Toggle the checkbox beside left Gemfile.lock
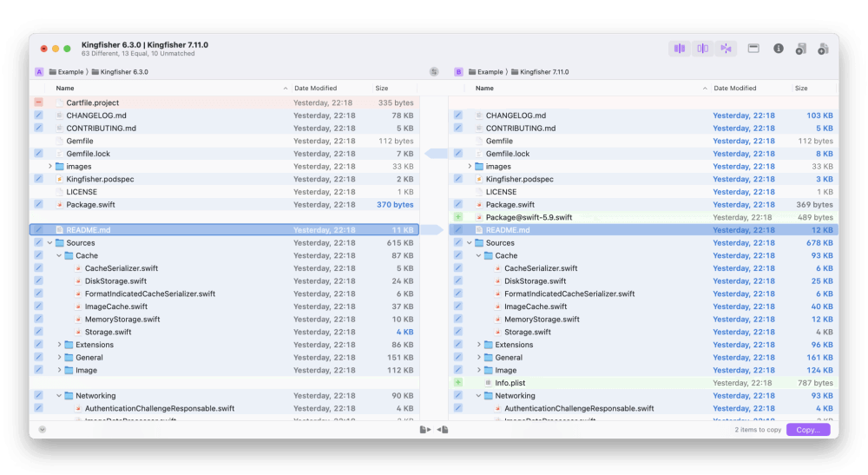Viewport: 868px width, 475px height. pos(38,154)
